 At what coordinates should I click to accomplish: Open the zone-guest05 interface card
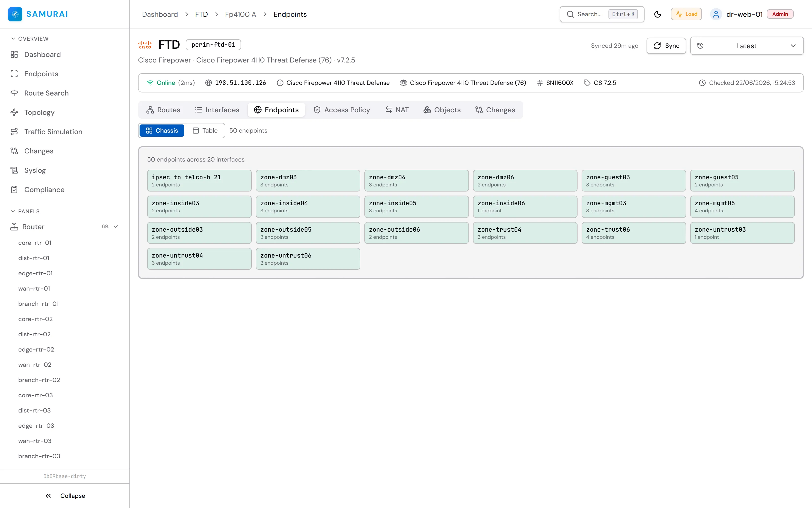742,180
